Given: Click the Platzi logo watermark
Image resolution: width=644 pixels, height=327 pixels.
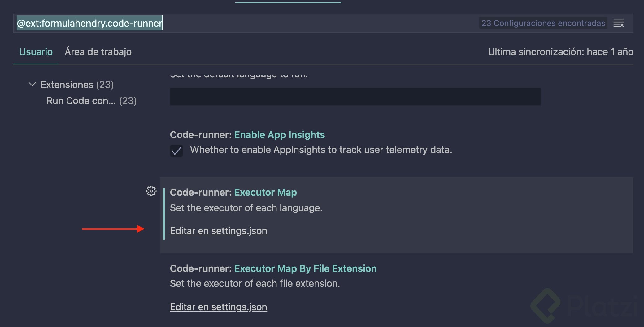Looking at the screenshot, I should coord(583,306).
